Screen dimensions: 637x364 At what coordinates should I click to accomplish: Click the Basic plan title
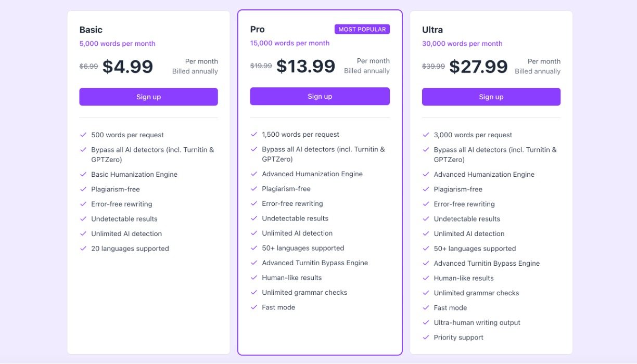click(91, 30)
